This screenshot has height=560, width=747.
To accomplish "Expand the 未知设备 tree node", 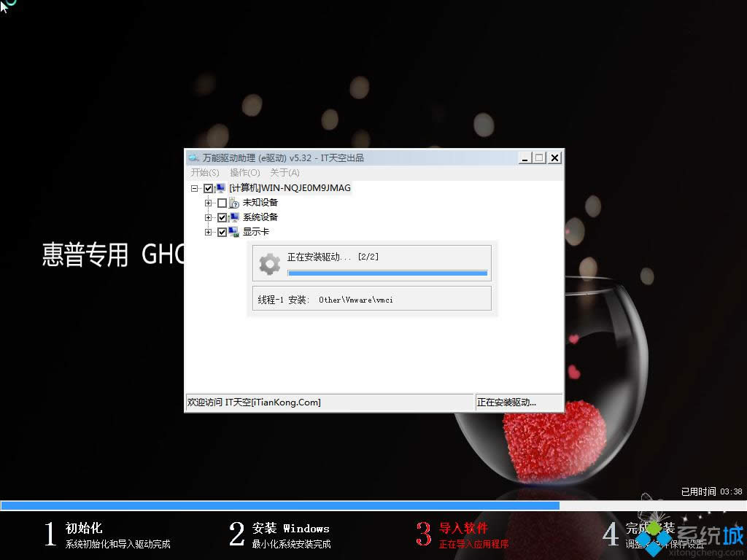I will tap(207, 203).
